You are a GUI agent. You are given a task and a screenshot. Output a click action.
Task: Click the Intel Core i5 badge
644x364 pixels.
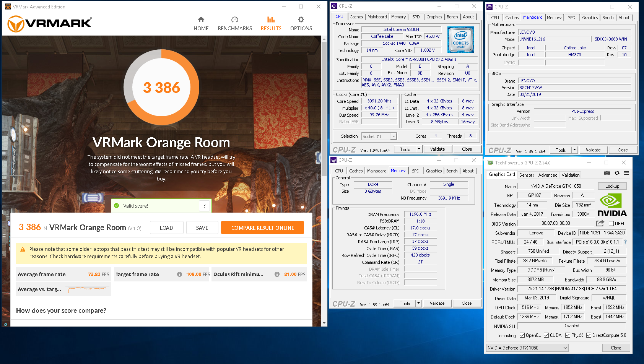pyautogui.click(x=460, y=40)
